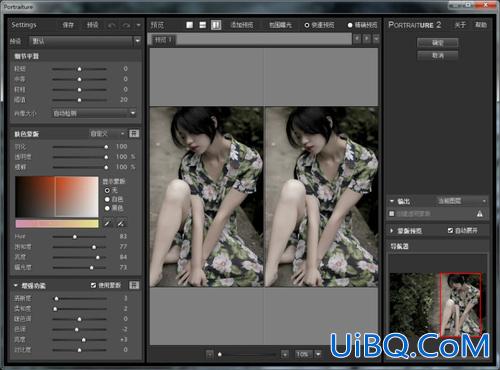Click the saturation slider with value 77
This screenshot has width=500, height=370.
tap(79, 247)
